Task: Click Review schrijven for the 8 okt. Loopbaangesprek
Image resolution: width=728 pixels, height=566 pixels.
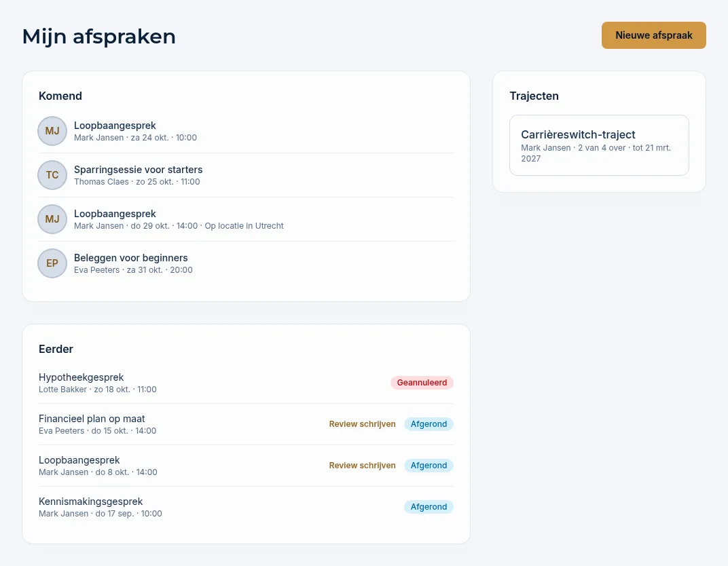Action: coord(362,466)
